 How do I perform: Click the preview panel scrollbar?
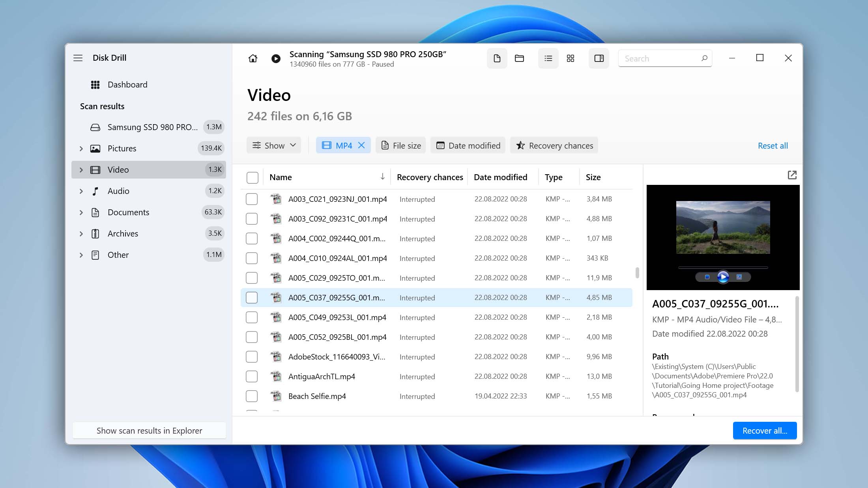tap(797, 344)
